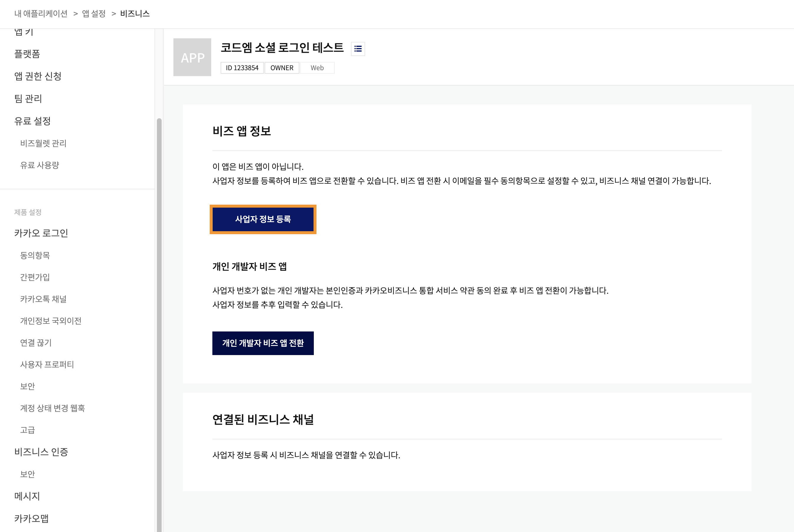Open 팀 관리 sidebar item
This screenshot has height=532, width=794.
pyautogui.click(x=28, y=98)
